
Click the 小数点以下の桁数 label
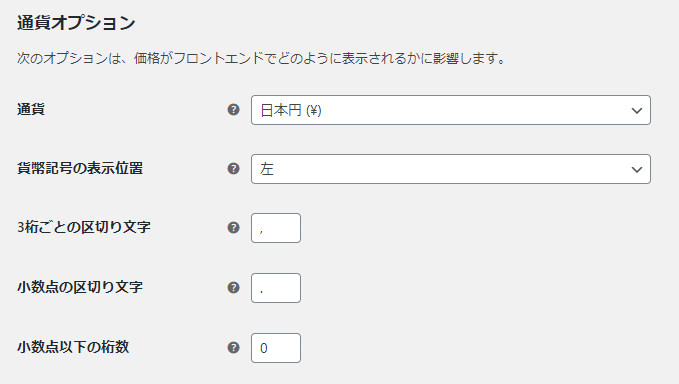[73, 347]
